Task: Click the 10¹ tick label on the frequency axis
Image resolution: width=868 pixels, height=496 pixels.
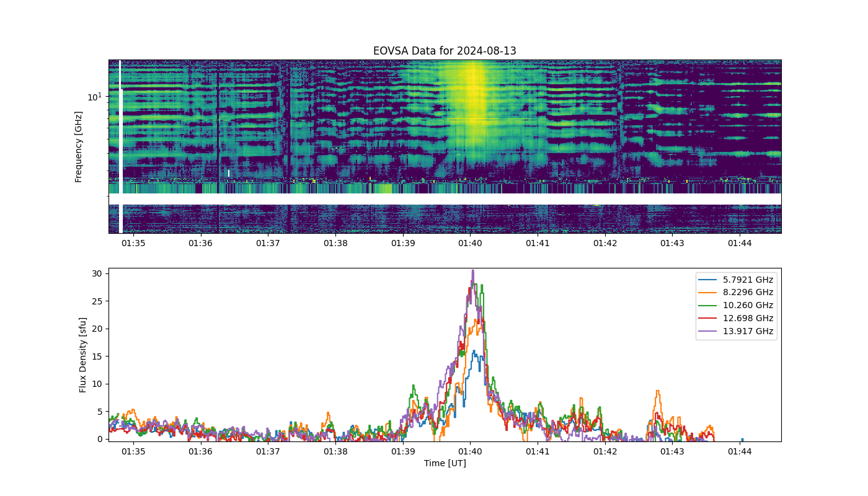Action: [94, 97]
